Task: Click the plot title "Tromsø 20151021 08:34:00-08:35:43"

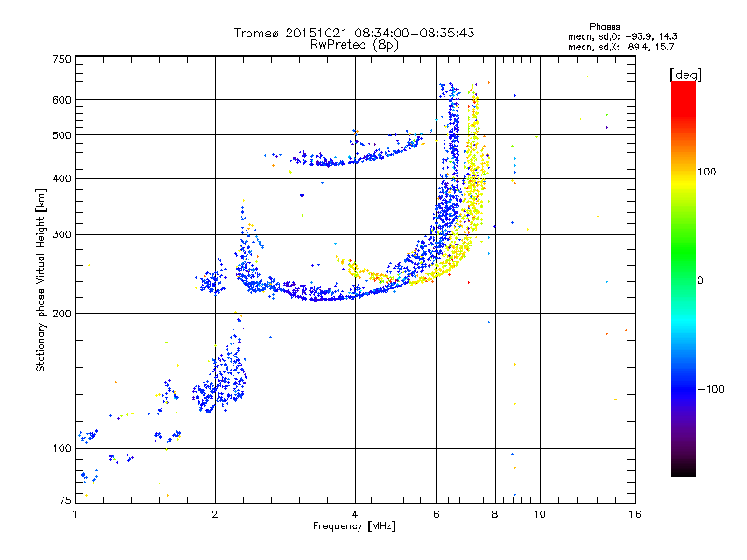Action: pos(355,33)
